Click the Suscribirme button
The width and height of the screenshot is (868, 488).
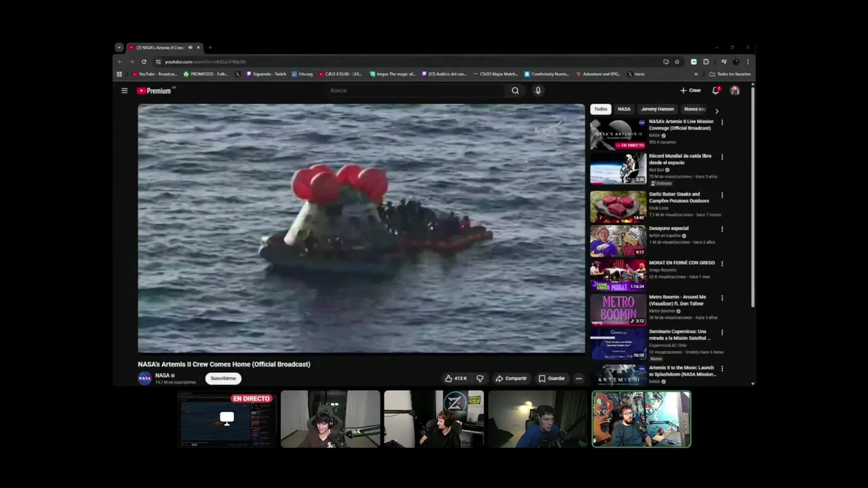pos(223,378)
